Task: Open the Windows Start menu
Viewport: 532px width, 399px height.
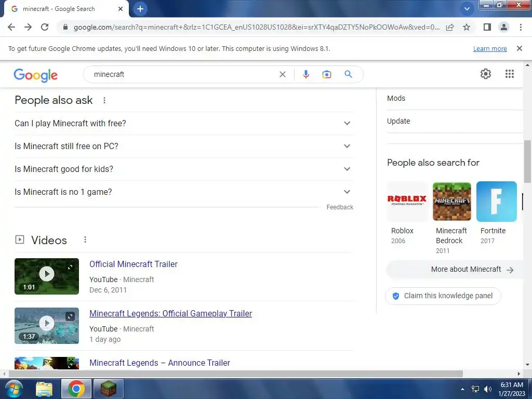Action: coord(13,389)
